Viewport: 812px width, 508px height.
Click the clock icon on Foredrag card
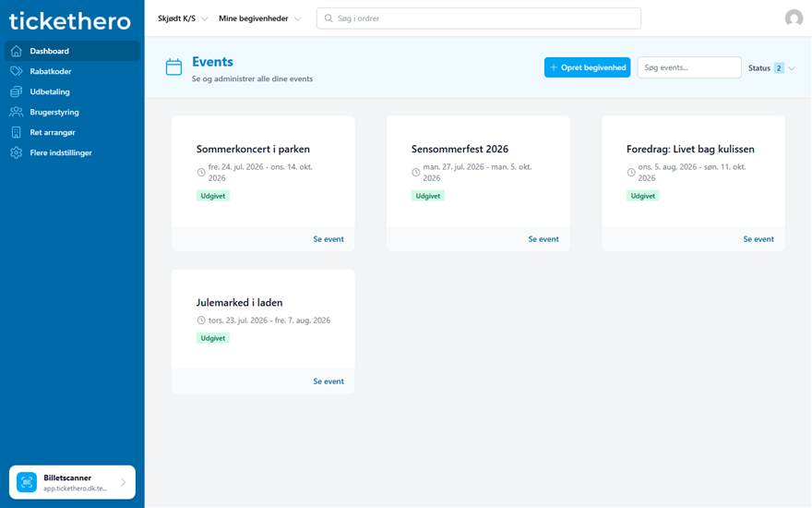pos(631,172)
